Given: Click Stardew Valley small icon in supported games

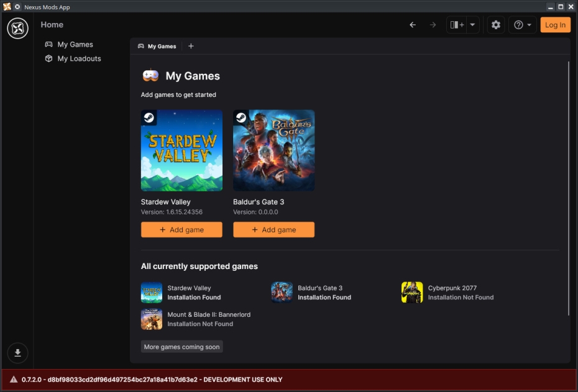Looking at the screenshot, I should click(x=152, y=293).
